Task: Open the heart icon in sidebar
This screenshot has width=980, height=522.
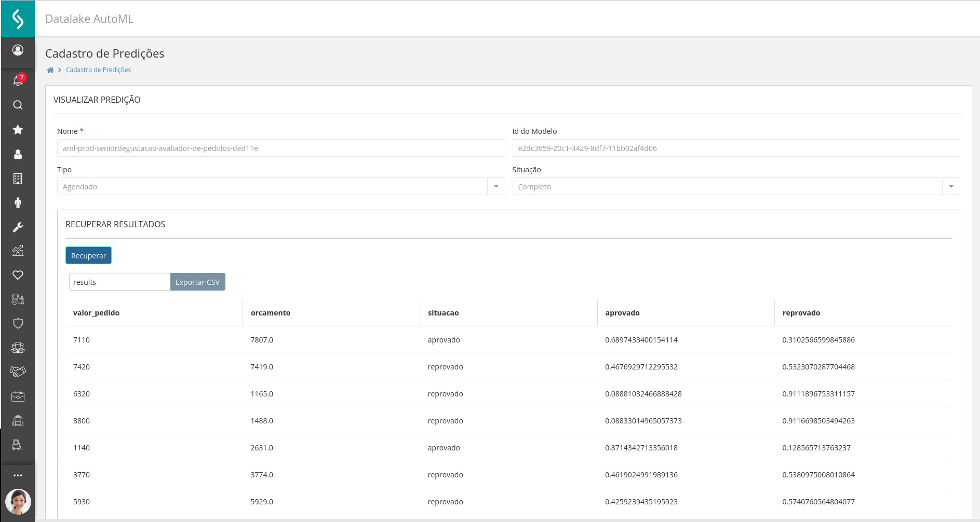Action: pyautogui.click(x=18, y=275)
